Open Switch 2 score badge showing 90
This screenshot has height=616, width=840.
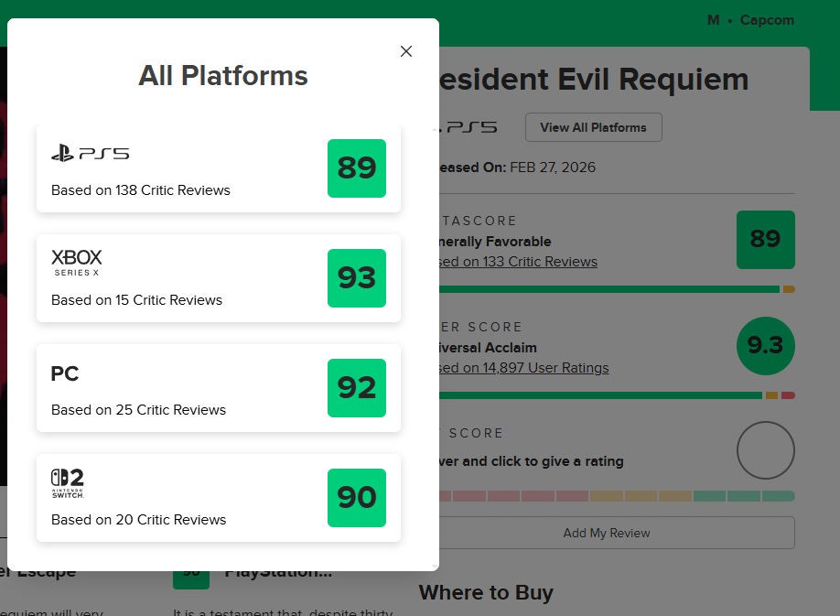click(x=357, y=498)
